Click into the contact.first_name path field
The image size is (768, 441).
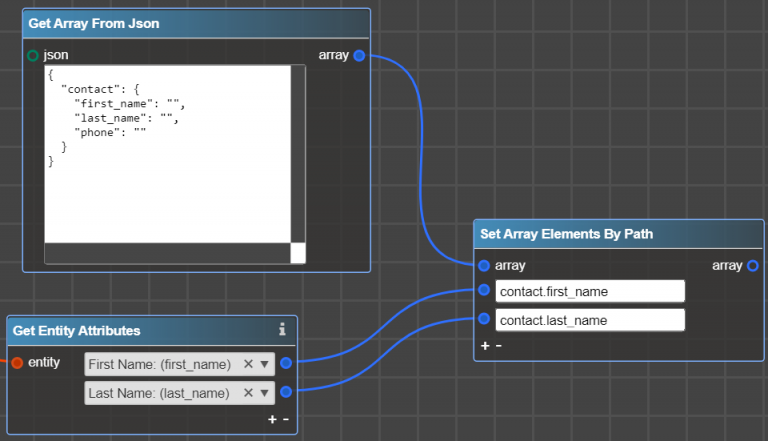tap(590, 292)
